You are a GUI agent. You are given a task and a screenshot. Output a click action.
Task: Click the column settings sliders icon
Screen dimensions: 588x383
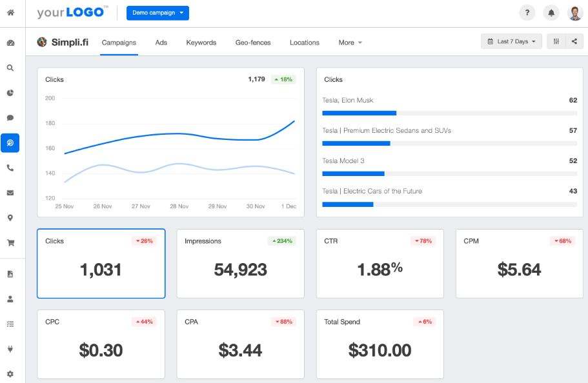556,42
